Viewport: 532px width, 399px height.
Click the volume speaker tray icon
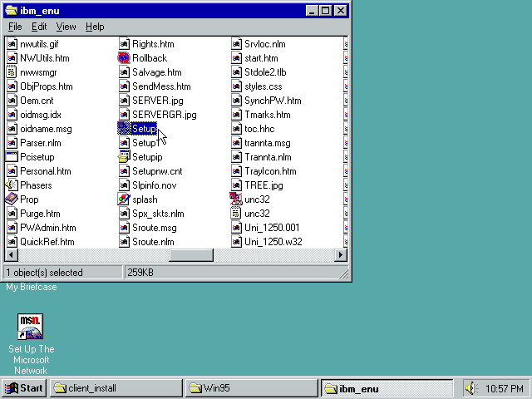click(x=470, y=388)
